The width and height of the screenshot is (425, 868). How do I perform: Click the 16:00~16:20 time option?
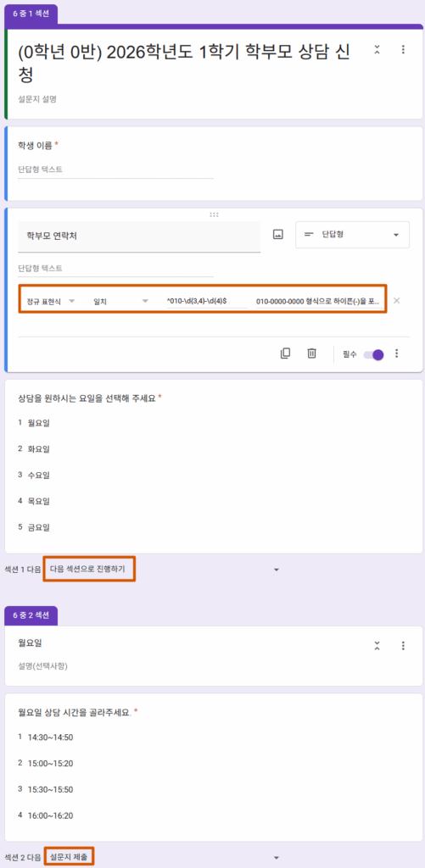coord(50,815)
